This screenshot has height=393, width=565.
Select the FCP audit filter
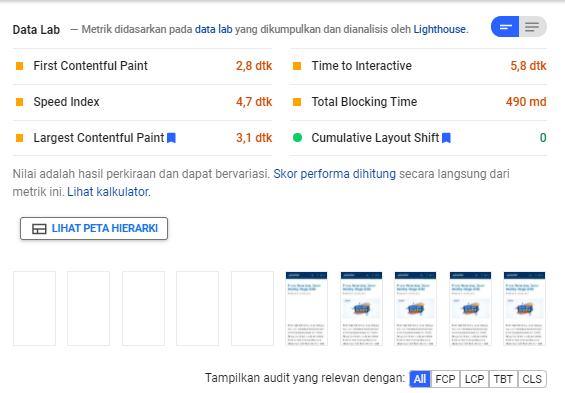[445, 379]
